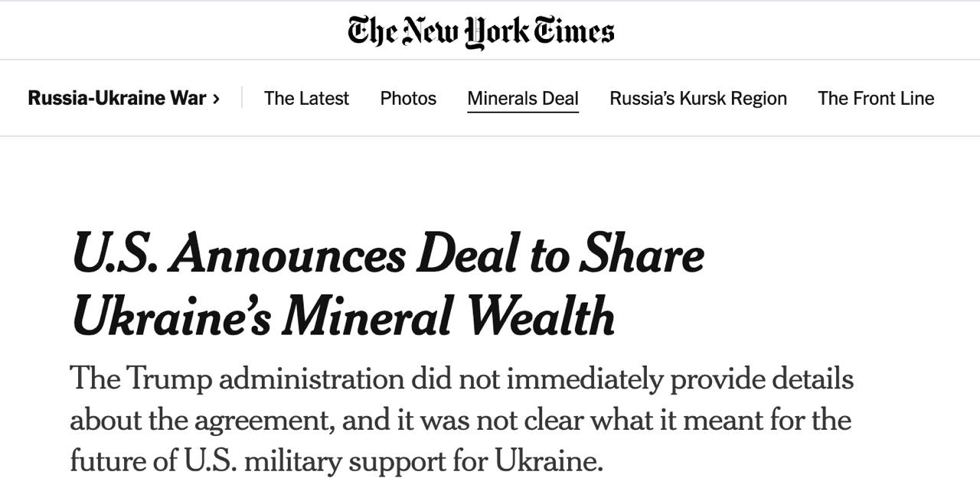
Task: Open the Russia's Kursk Region tab
Action: click(698, 99)
